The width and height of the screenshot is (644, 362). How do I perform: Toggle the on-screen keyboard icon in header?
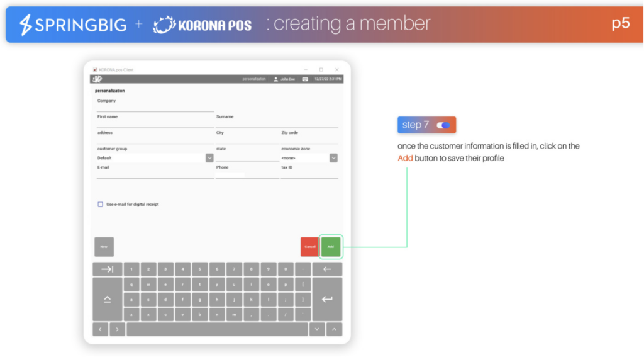(305, 79)
